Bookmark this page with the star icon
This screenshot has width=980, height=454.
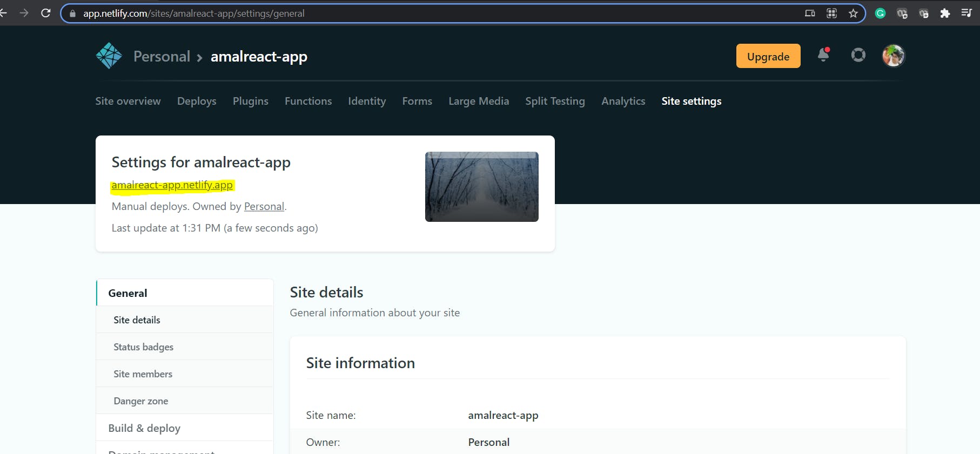click(x=853, y=13)
